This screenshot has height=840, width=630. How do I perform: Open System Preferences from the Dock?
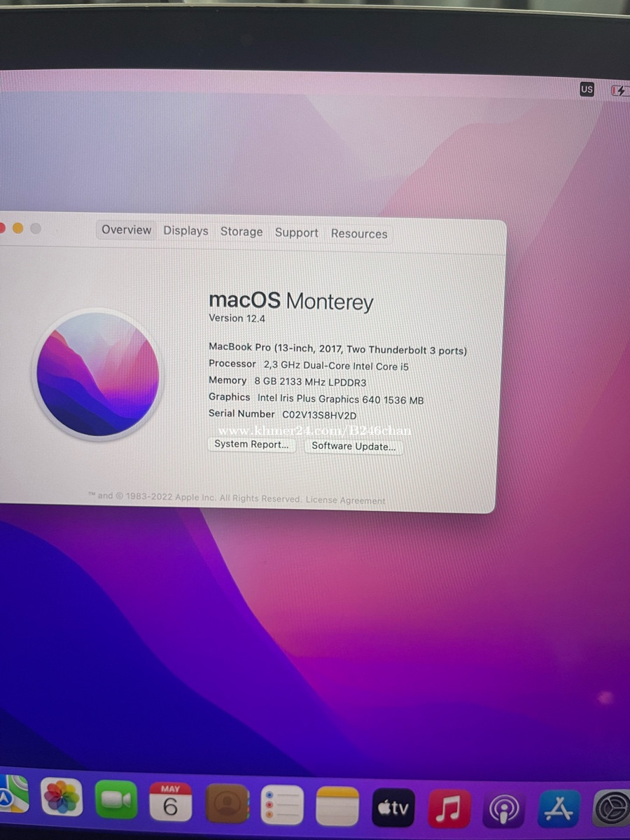(612, 809)
